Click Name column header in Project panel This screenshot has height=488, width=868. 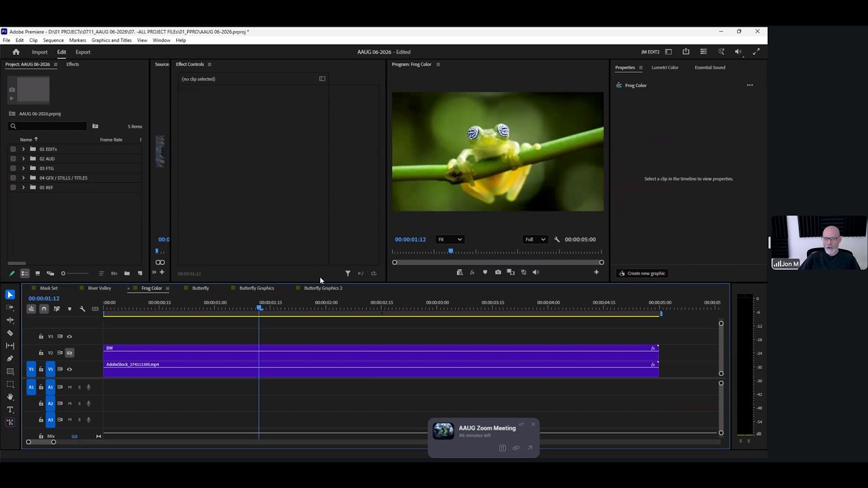tap(26, 140)
